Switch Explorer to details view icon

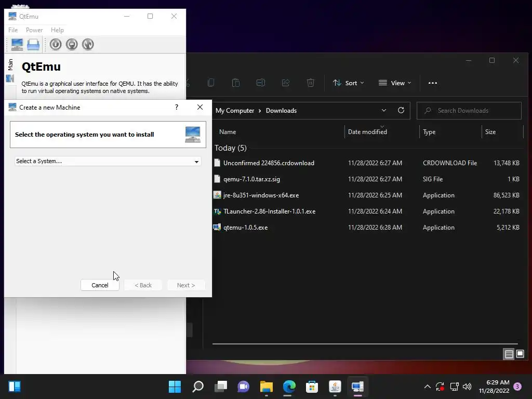click(x=509, y=354)
